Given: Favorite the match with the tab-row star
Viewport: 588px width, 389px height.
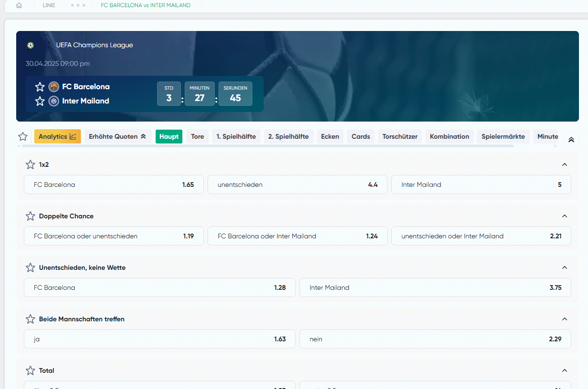Looking at the screenshot, I should [23, 136].
